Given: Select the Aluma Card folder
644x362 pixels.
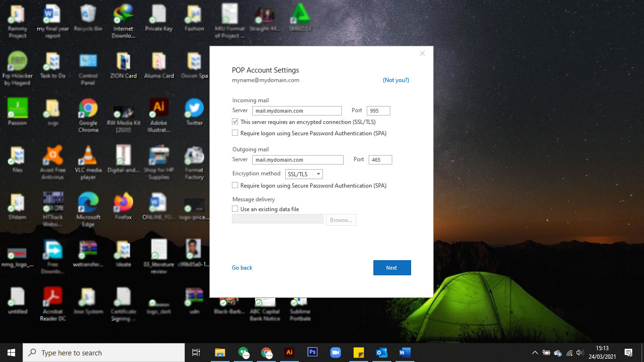Looking at the screenshot, I should pyautogui.click(x=159, y=65).
